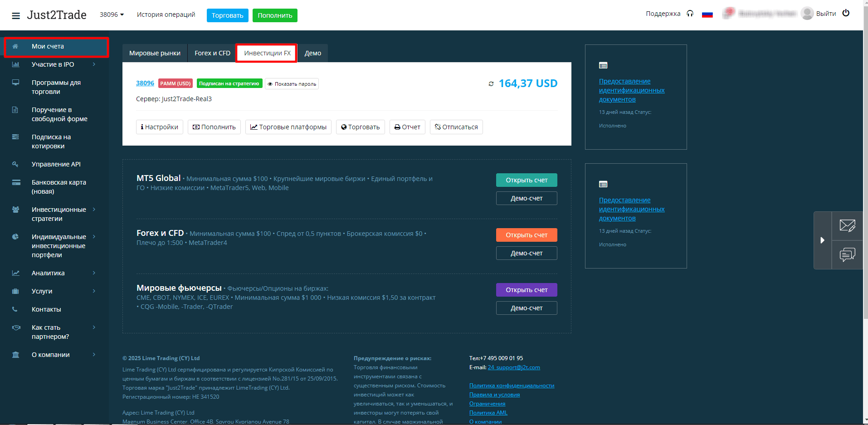Expand Индивидуальные инвестиционные портфели chevron
868x425 pixels.
[x=94, y=237]
